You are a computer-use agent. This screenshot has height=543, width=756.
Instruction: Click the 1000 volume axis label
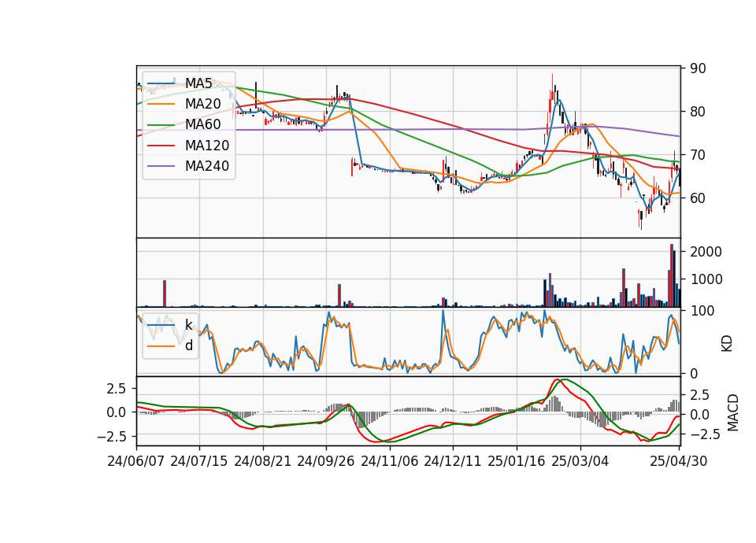tap(706, 279)
